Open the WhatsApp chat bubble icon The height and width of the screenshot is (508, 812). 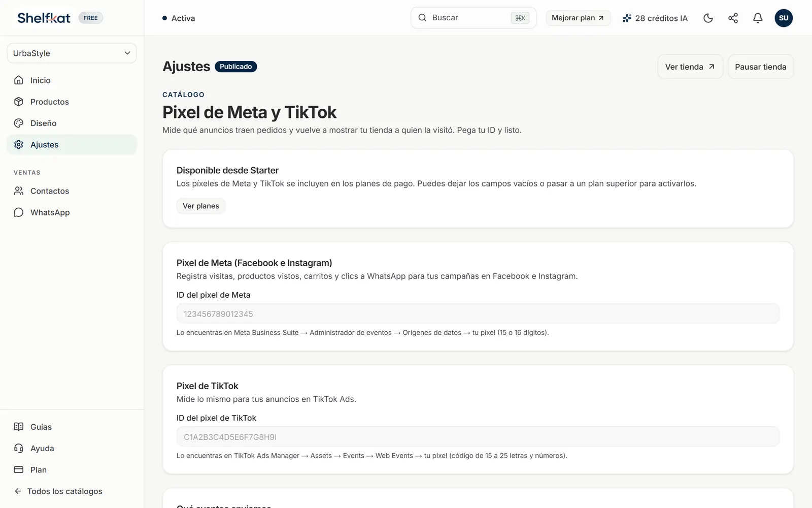click(19, 212)
